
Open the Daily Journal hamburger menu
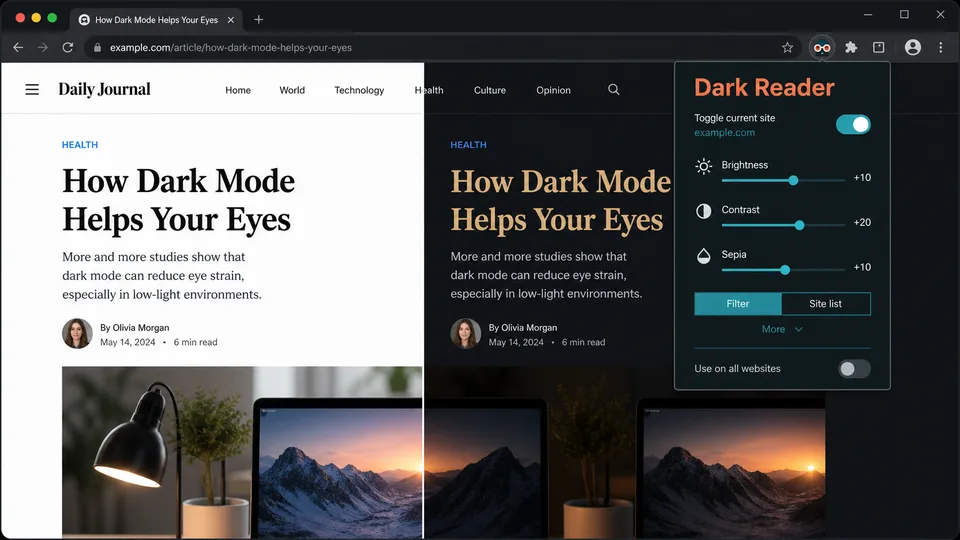(32, 89)
